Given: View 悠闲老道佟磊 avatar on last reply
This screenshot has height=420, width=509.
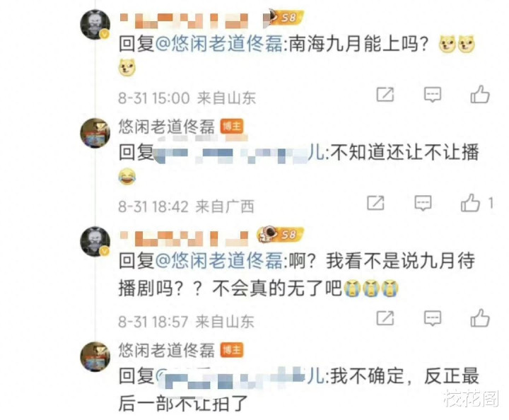Looking at the screenshot, I should [x=95, y=356].
